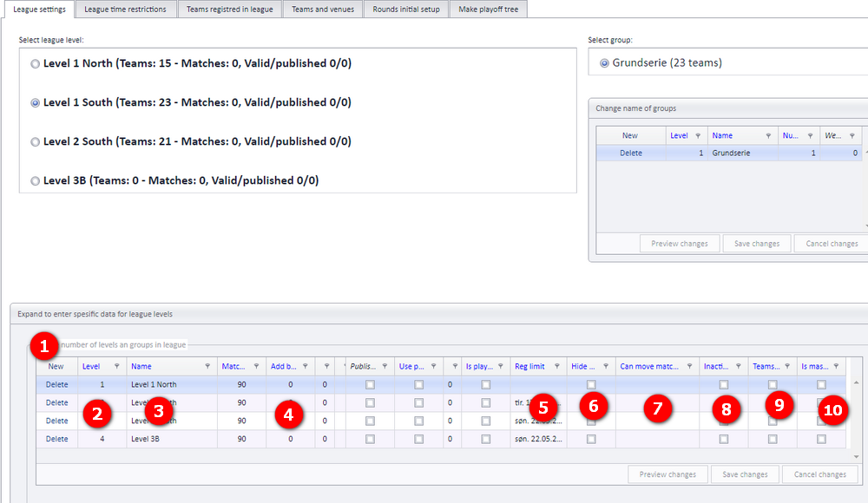Click filter icon next to Hide column
Screen dimensions: 868x503
click(606, 366)
